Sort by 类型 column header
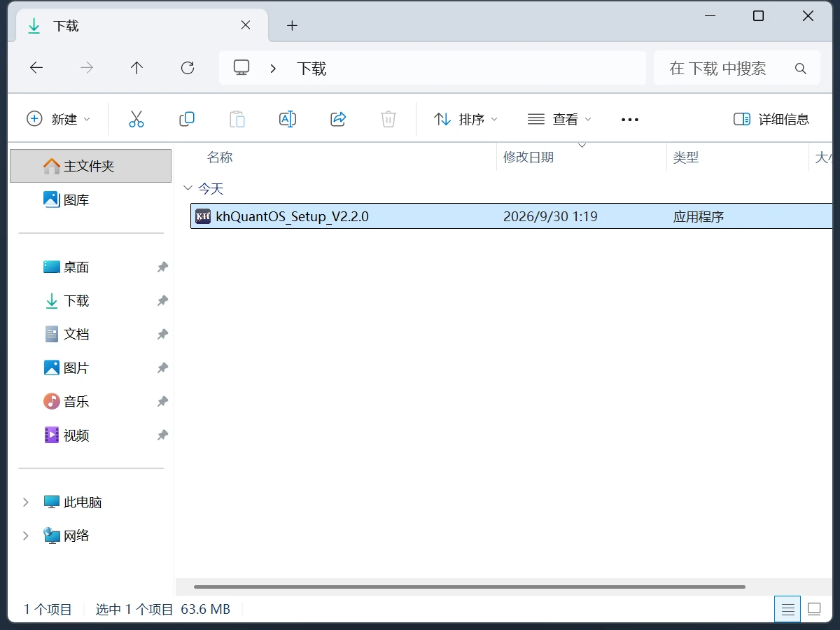The width and height of the screenshot is (840, 630). pos(686,157)
